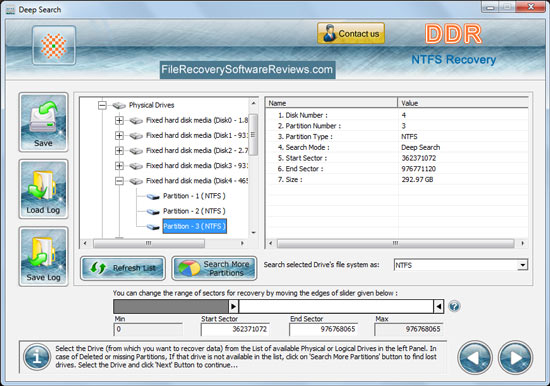Click Search More Partitions pie chart button
Screen dimensions: 550x386
pyautogui.click(x=214, y=268)
